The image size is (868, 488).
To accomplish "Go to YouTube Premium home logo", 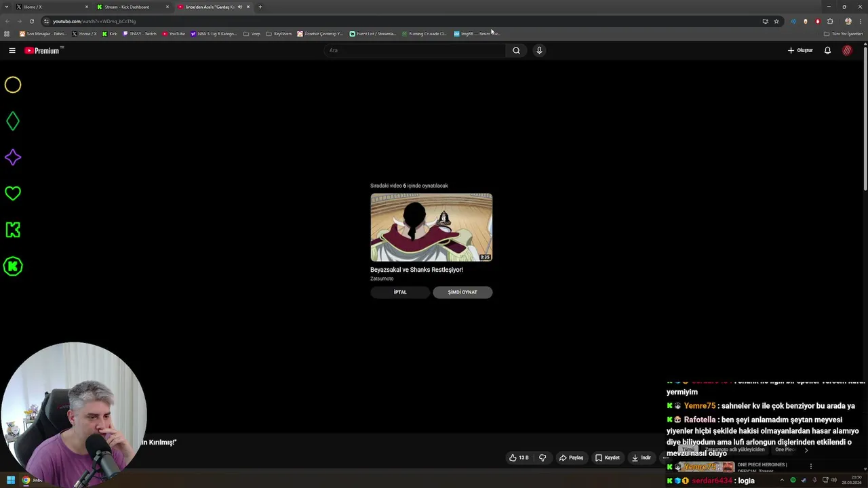I will 43,50.
